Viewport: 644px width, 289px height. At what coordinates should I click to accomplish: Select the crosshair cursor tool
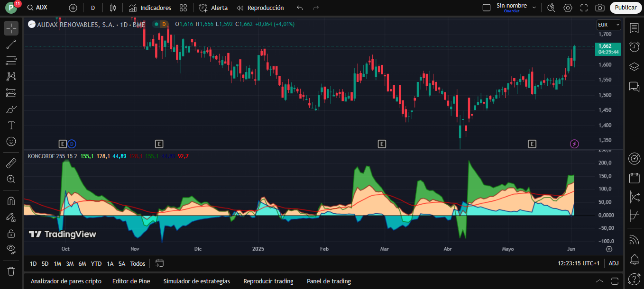11,28
